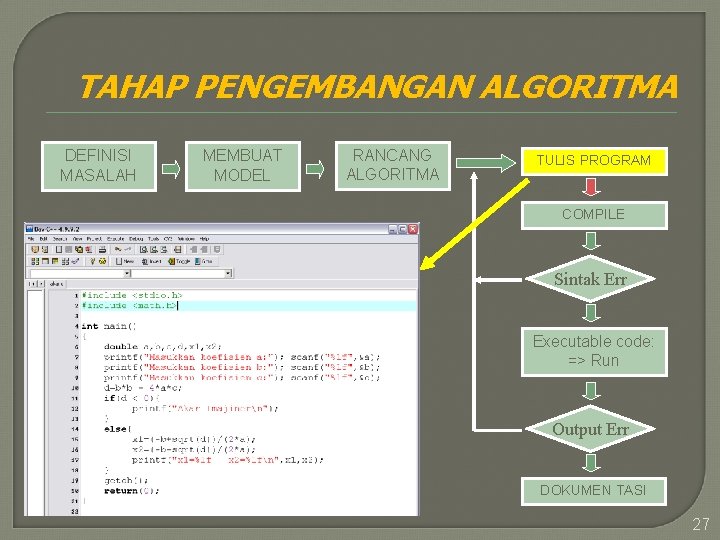The width and height of the screenshot is (720, 540).
Task: Click the Find Next icon in the search toolbar
Action: coord(164,249)
